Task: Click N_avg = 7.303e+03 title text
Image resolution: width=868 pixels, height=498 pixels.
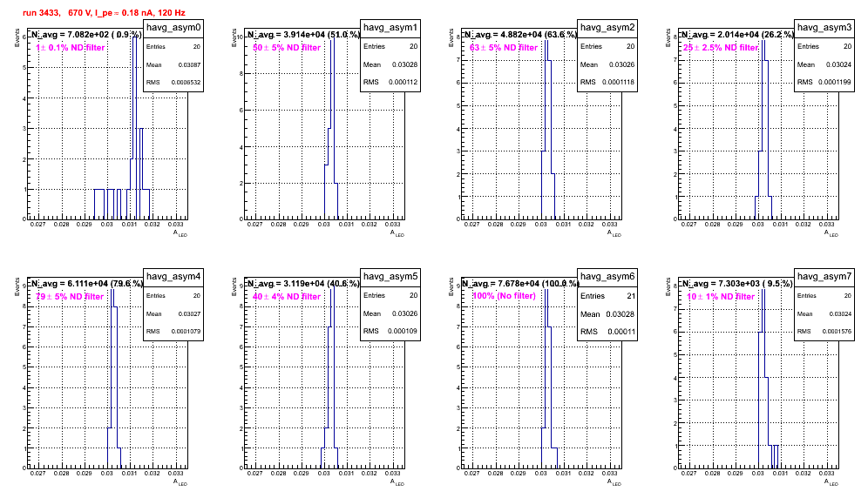Action: [x=737, y=283]
